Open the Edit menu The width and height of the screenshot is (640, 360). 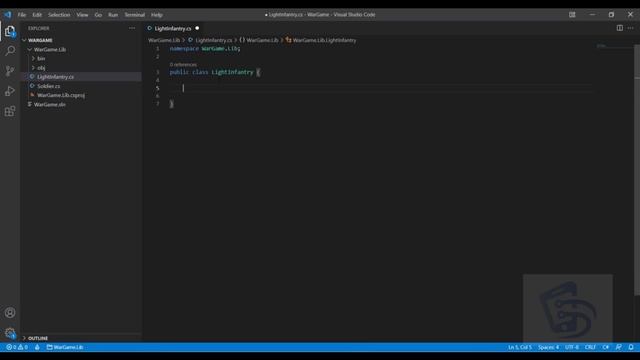(37, 15)
